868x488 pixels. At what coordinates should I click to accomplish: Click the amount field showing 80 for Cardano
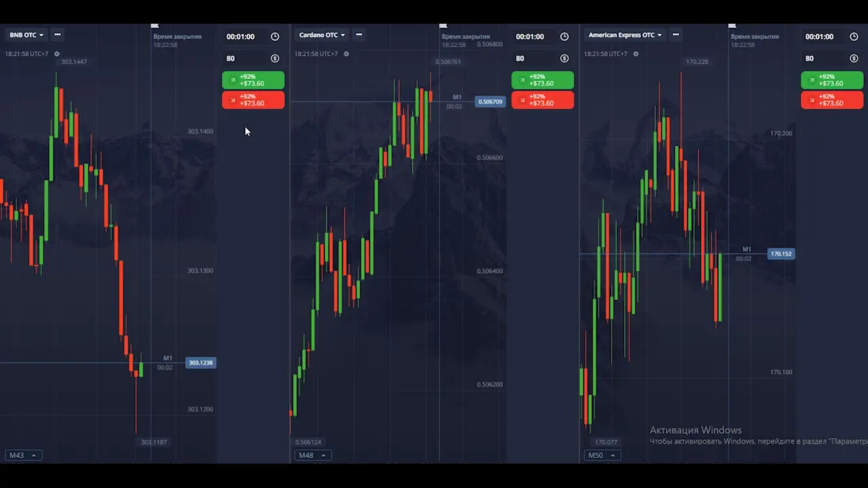532,58
